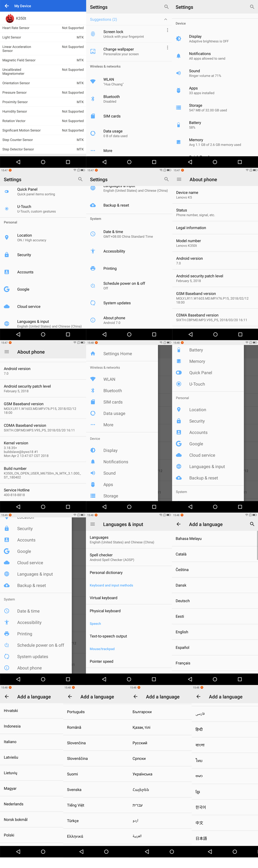Select System updates in navigation drawer
The width and height of the screenshot is (258, 868).
click(x=36, y=656)
